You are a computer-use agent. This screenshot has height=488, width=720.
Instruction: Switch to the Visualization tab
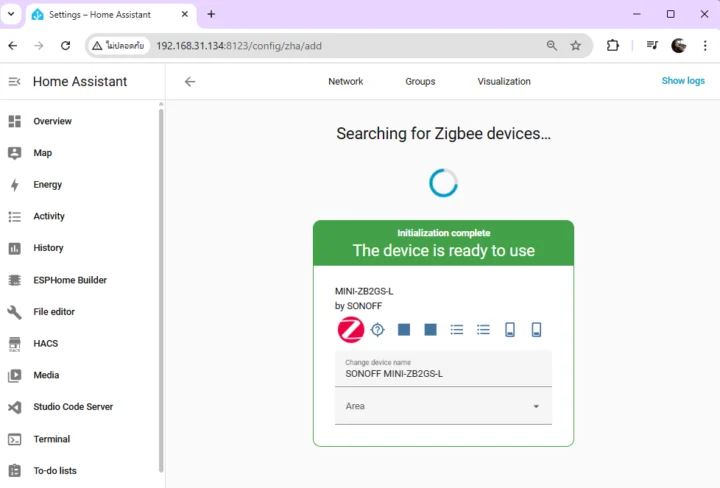pos(504,81)
